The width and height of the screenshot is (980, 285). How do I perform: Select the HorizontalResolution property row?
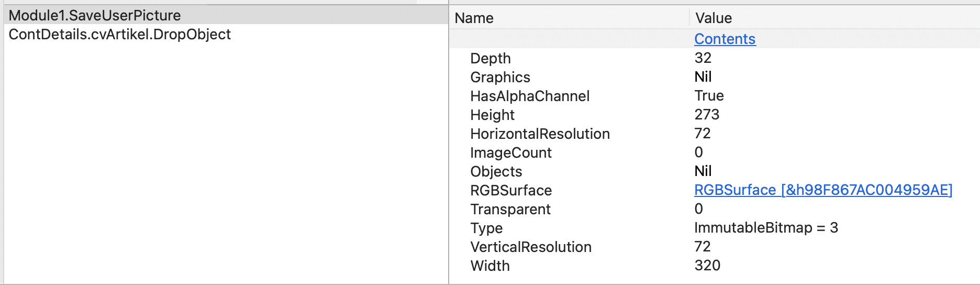(x=540, y=134)
